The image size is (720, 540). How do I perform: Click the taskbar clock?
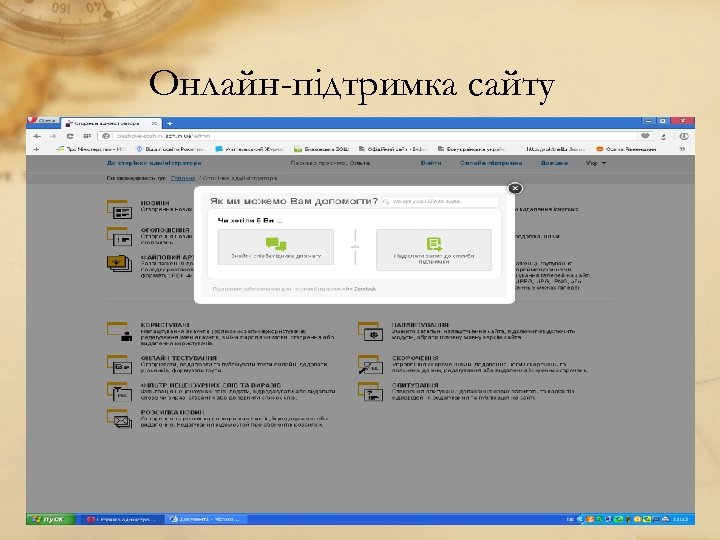coord(681,519)
